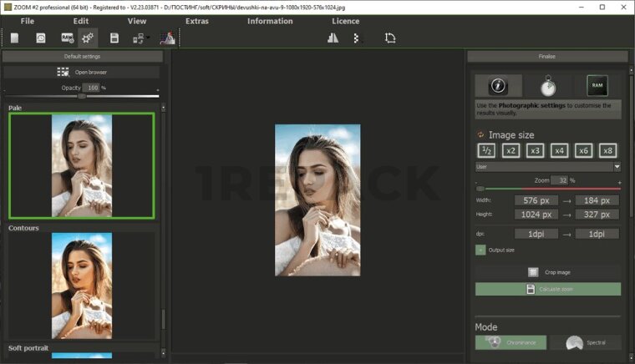Viewport: 635px width, 364px height.
Task: Open the Information menu
Action: [x=270, y=21]
